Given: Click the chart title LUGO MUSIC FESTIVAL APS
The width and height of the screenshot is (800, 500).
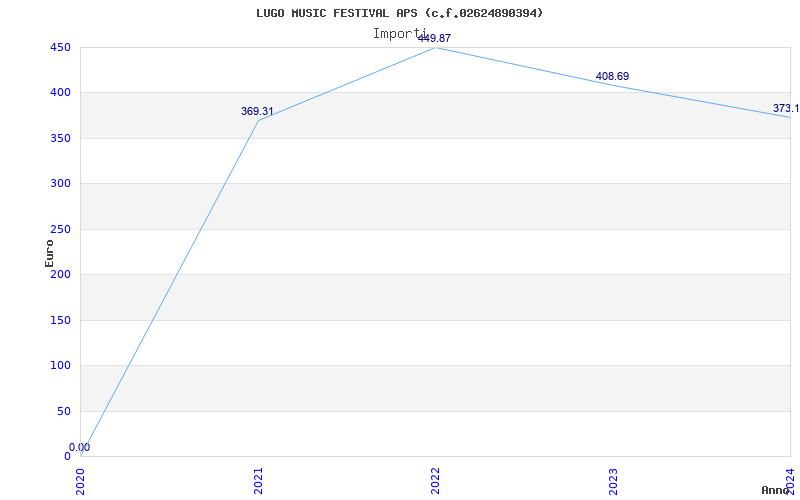Looking at the screenshot, I should 399,13.
